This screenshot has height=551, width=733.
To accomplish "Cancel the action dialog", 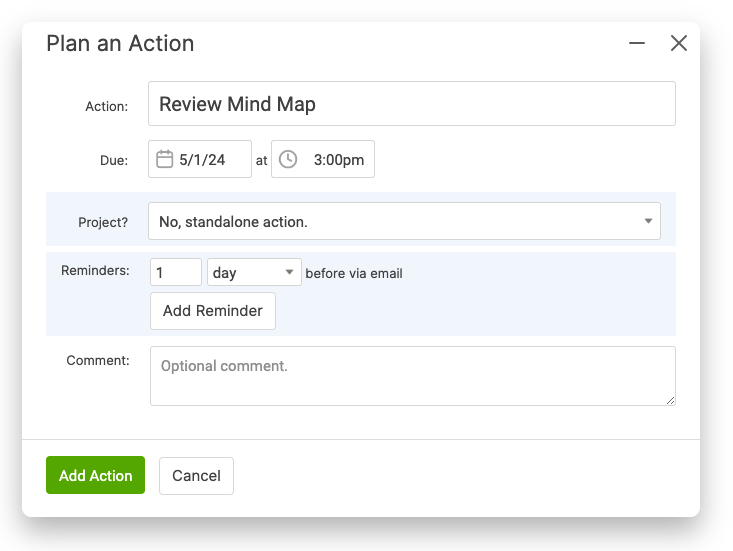I will 196,476.
